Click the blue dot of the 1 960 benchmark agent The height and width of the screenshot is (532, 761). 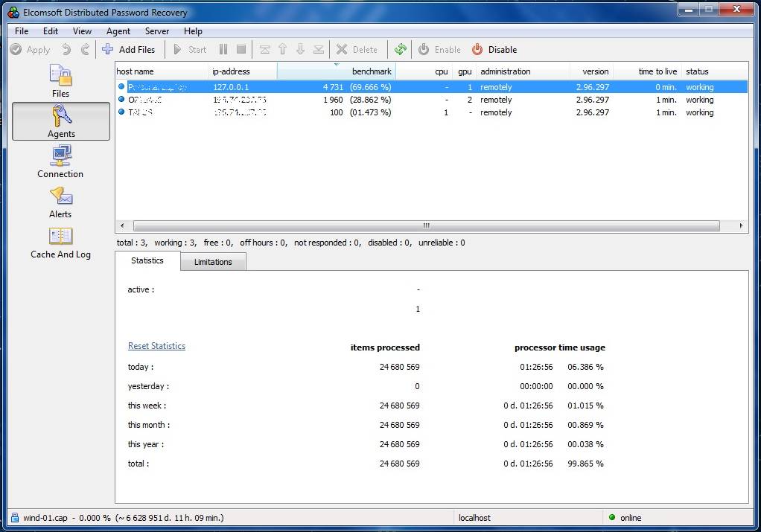(x=121, y=100)
